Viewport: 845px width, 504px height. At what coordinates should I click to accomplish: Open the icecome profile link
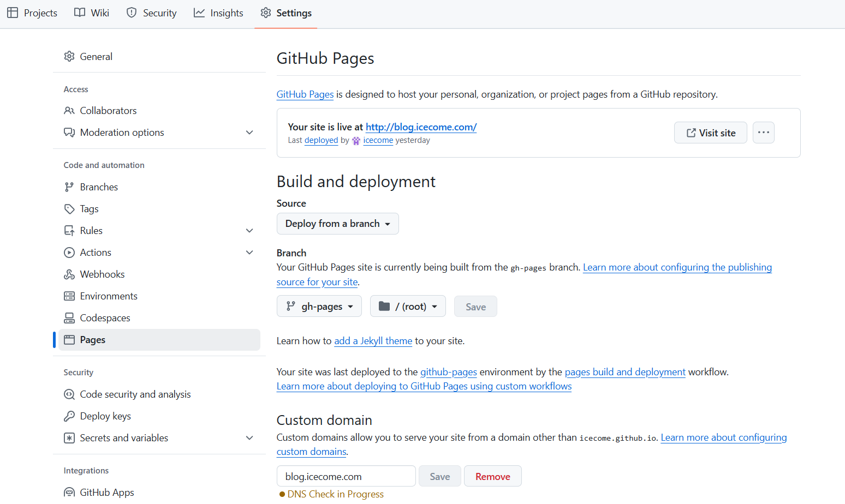[378, 140]
